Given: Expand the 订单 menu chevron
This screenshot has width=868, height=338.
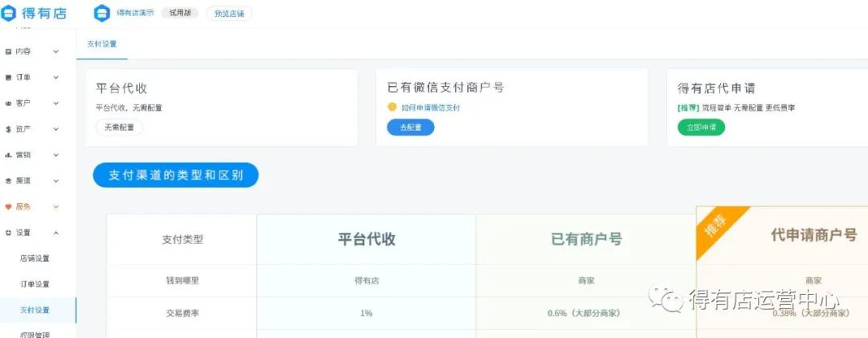Looking at the screenshot, I should tap(56, 77).
